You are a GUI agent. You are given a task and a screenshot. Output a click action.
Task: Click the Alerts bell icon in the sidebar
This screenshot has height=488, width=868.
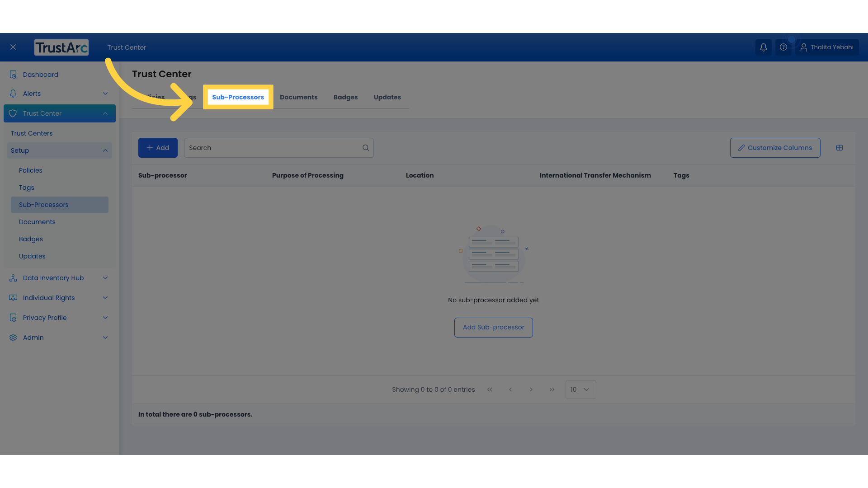[x=13, y=94]
